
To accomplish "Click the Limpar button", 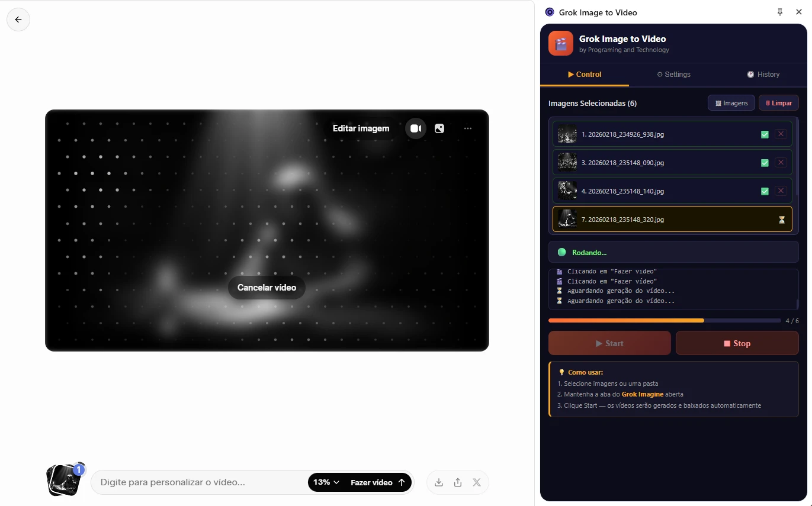I will pyautogui.click(x=778, y=103).
